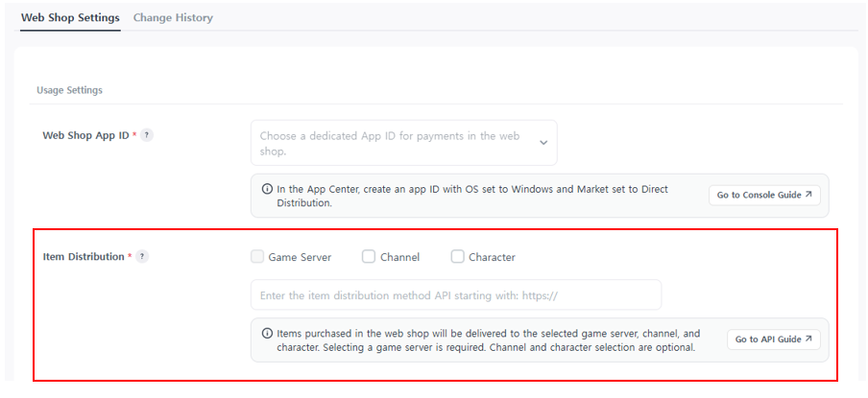This screenshot has height=398, width=868.
Task: Open the Change History tab
Action: pyautogui.click(x=173, y=18)
